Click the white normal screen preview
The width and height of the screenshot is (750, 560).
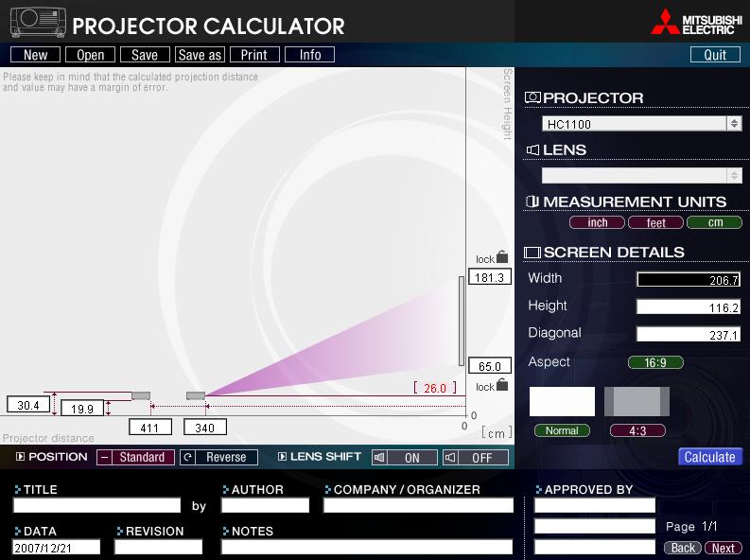[562, 402]
